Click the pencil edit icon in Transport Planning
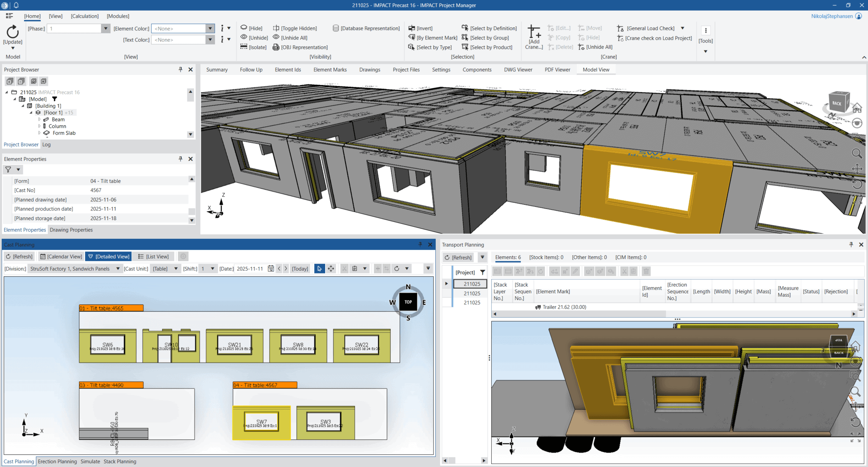 click(575, 271)
